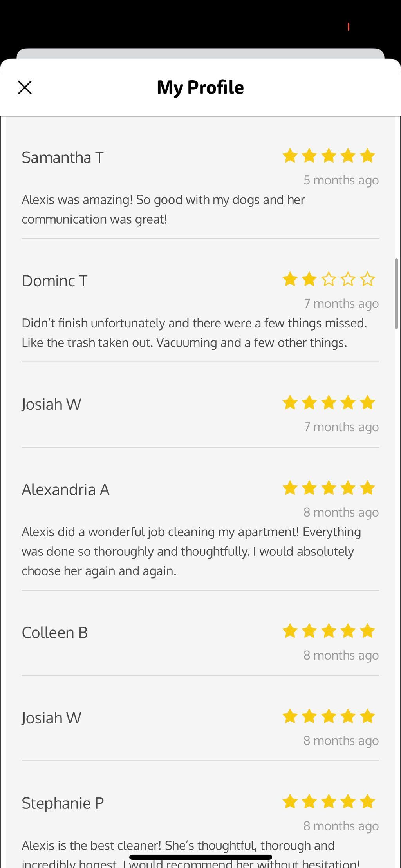Open Alexandria A's apartment cleaning review
This screenshot has width=401, height=868.
pos(191,552)
